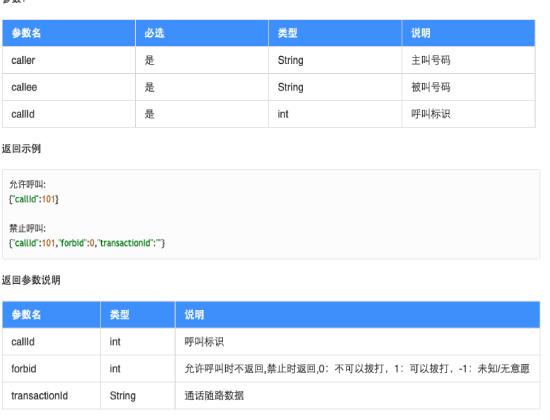Click the 参数名 header in return table

coord(51,314)
